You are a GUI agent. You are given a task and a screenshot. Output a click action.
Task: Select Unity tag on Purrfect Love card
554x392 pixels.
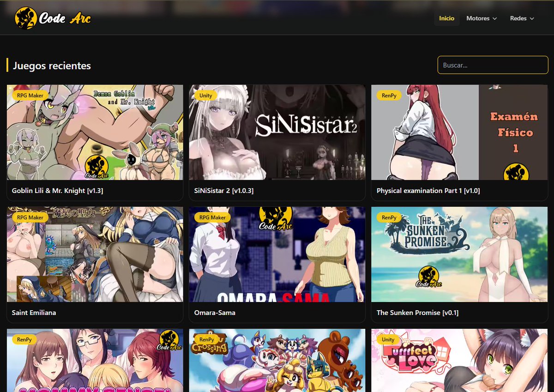pyautogui.click(x=388, y=339)
